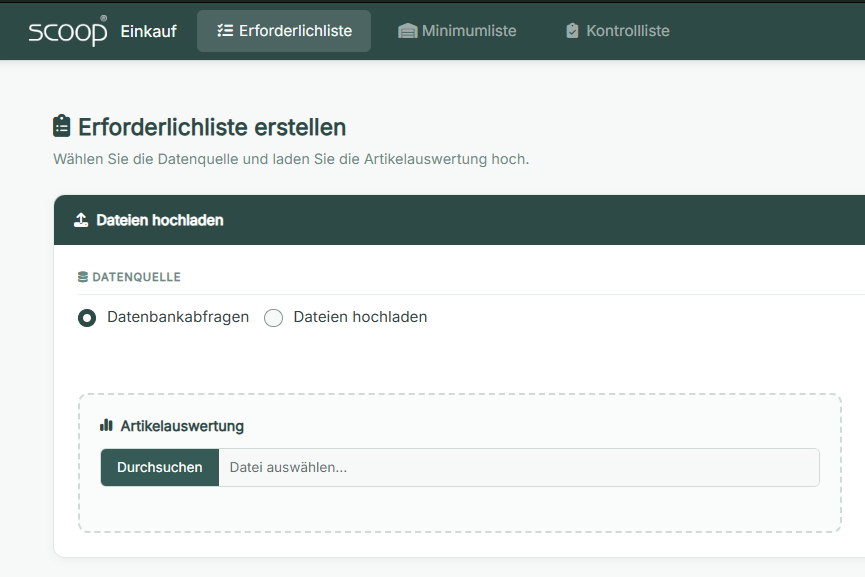Click the Erforderlichliste list icon

[x=225, y=31]
